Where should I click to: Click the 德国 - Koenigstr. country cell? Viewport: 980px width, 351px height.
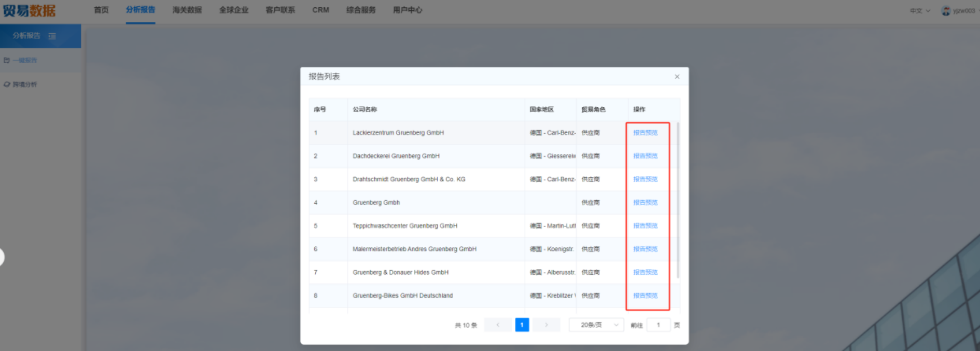pos(552,249)
